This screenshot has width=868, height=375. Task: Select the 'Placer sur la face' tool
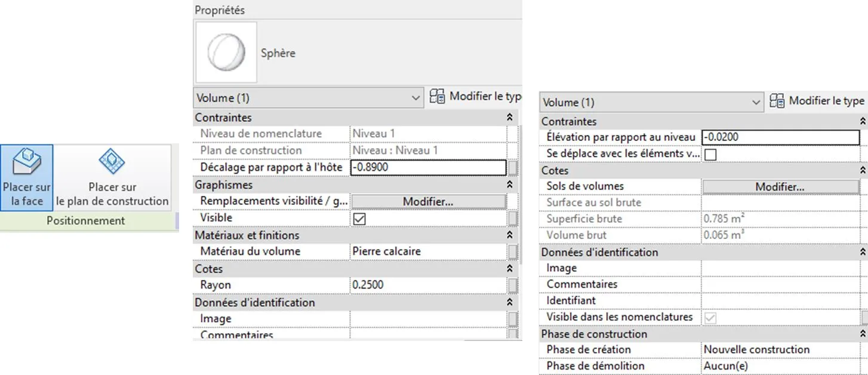click(x=26, y=177)
